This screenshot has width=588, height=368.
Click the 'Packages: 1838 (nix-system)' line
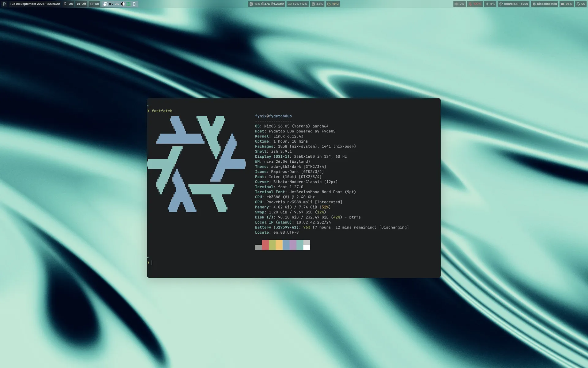coord(305,146)
